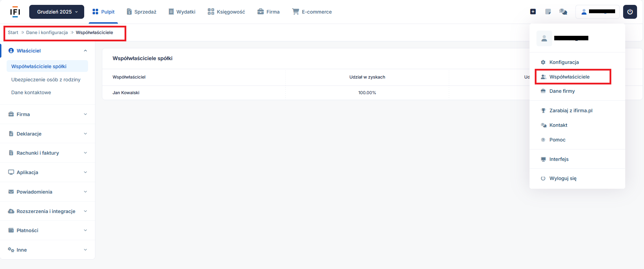Click the IFI logo icon
The width and height of the screenshot is (644, 269).
coord(15,12)
